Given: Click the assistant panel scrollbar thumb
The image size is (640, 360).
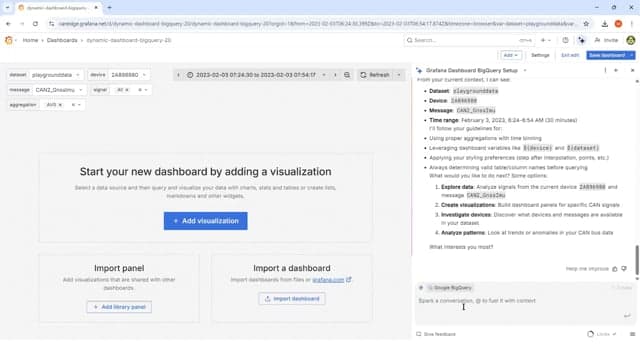Looking at the screenshot, I should point(637,260).
